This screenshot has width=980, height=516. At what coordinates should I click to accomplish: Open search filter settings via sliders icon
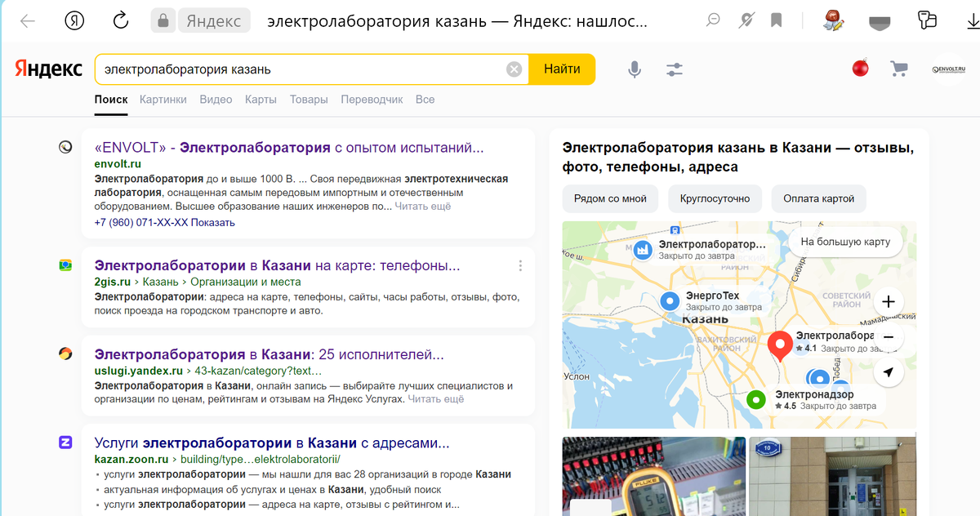(x=675, y=69)
